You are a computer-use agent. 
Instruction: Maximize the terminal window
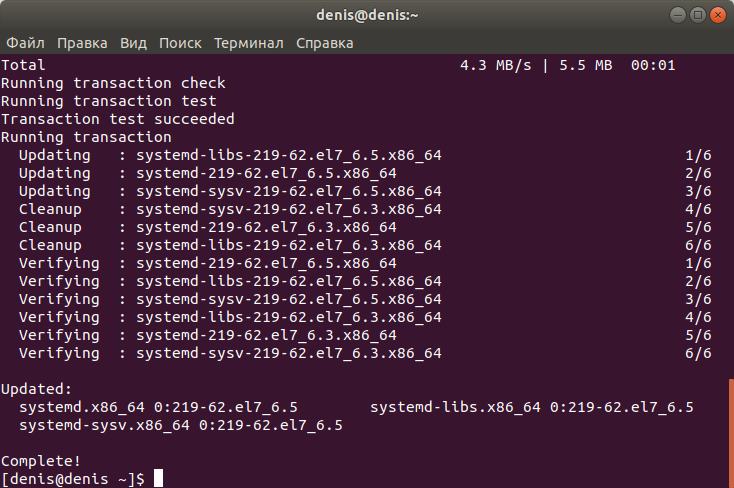click(x=697, y=15)
